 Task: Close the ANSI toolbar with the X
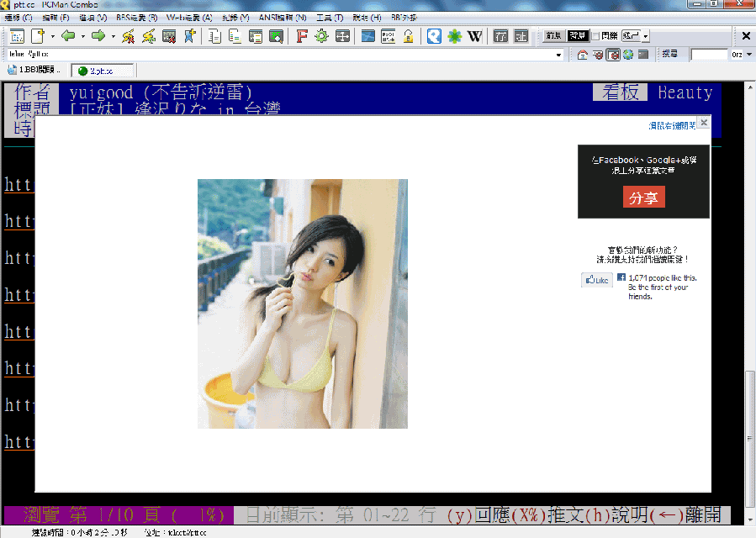tap(746, 35)
